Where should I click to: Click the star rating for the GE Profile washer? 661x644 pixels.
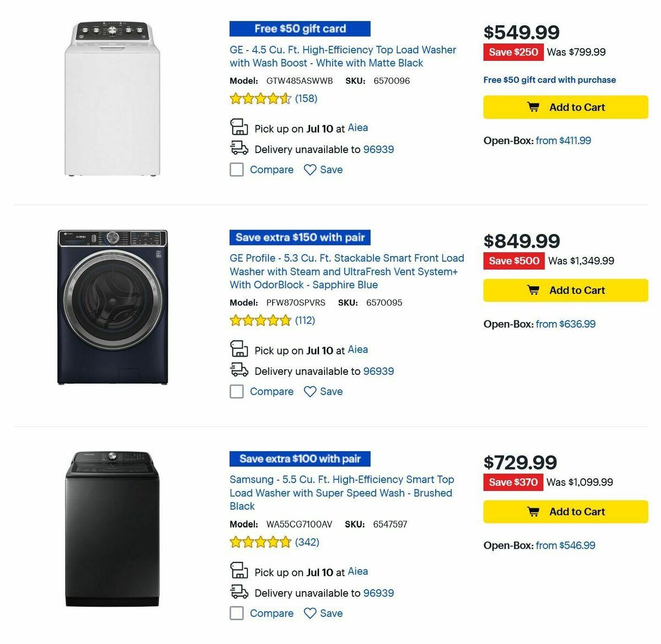260,320
